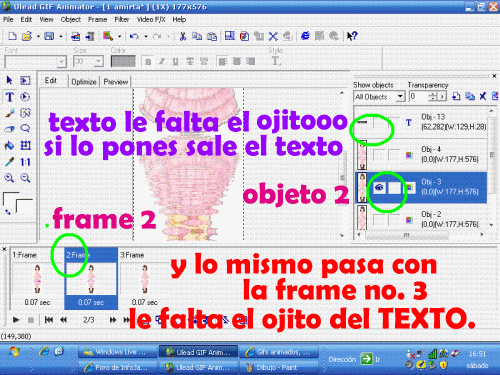
Task: Click the Cut scissors icon
Action: [x=183, y=36]
